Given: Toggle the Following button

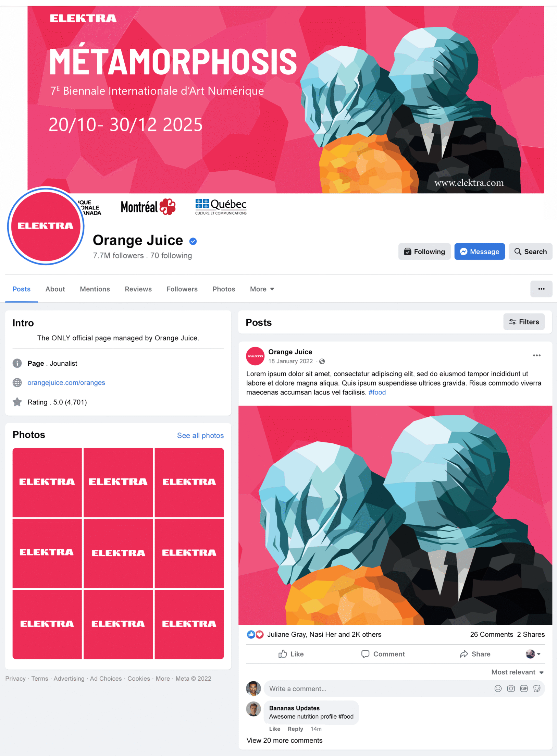Looking at the screenshot, I should pos(424,252).
